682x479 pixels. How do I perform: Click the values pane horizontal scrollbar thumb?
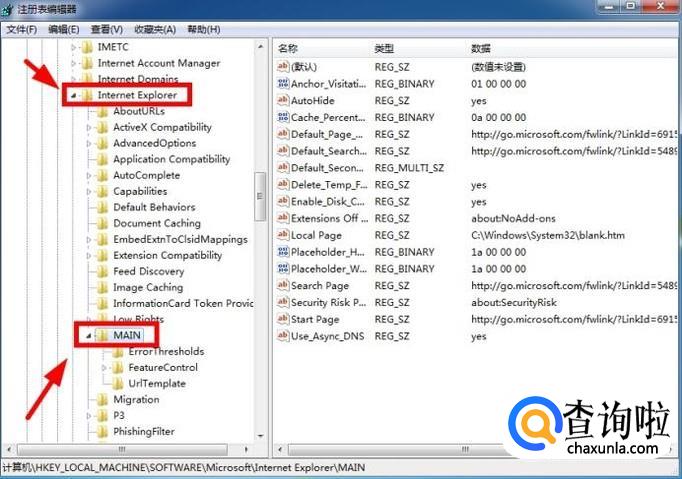pyautogui.click(x=465, y=449)
